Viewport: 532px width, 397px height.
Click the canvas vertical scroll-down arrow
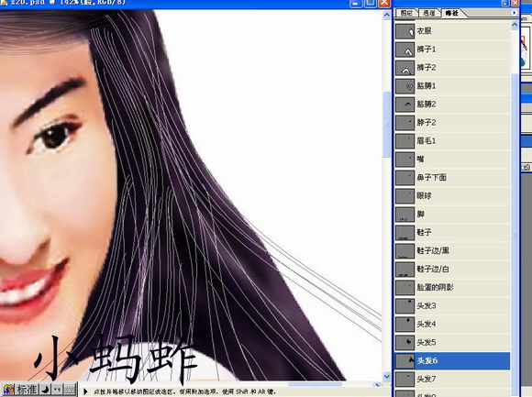(387, 376)
